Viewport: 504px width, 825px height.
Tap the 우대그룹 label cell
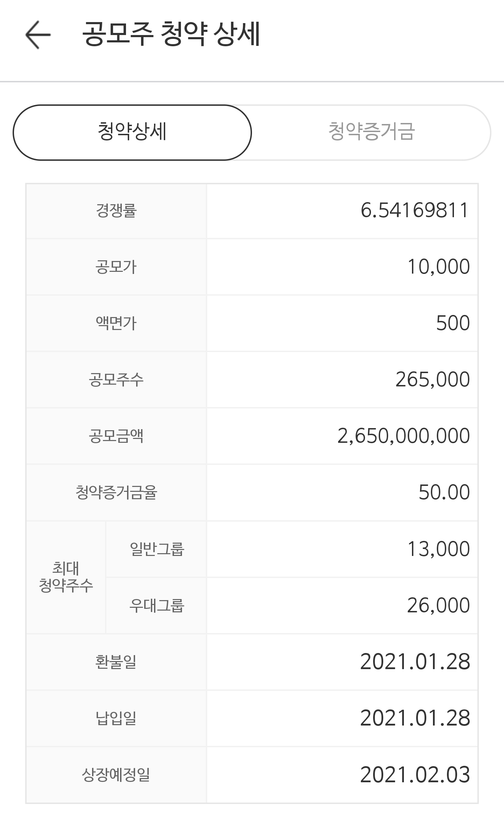(156, 605)
